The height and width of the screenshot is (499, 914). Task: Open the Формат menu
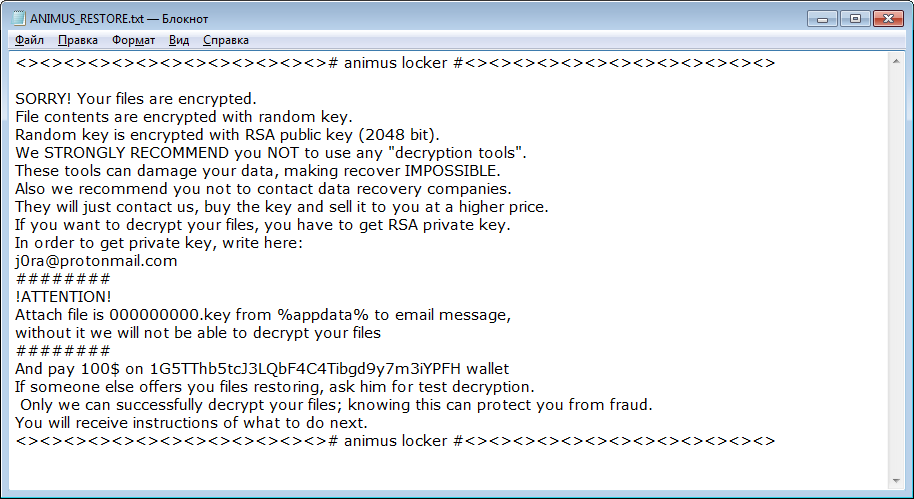[x=133, y=40]
